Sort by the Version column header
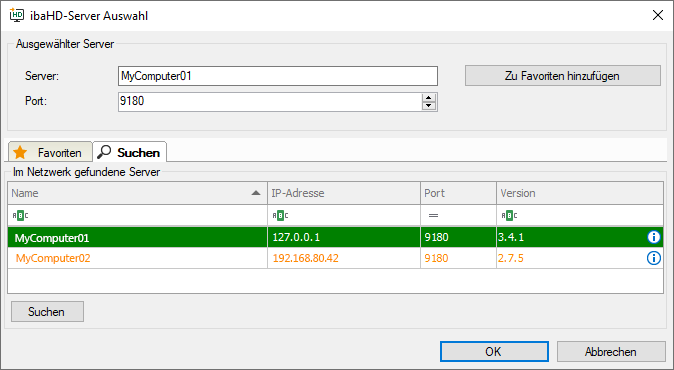 pyautogui.click(x=580, y=193)
